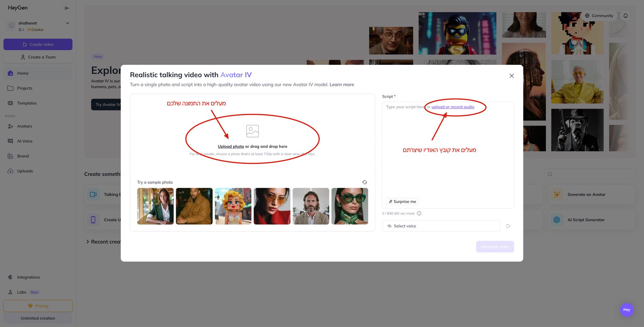Viewport: 644px width, 327px height.
Task: Open Brand in the sidebar
Action: coord(38,156)
